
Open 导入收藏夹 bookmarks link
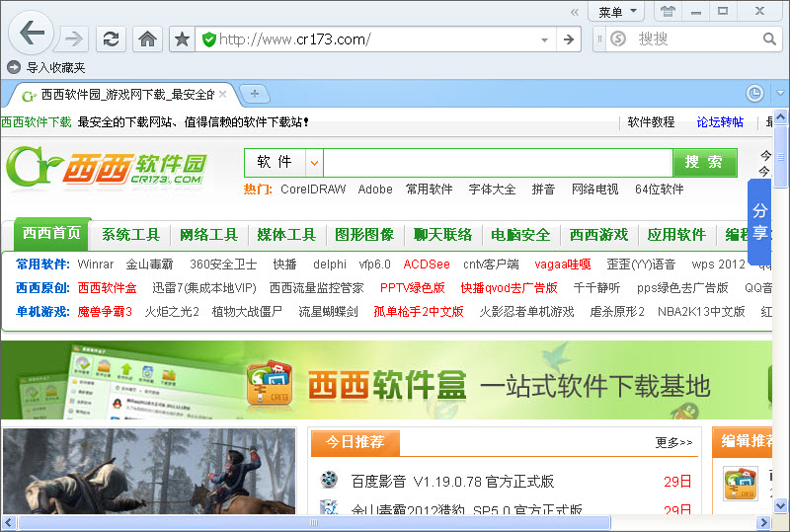(56, 67)
